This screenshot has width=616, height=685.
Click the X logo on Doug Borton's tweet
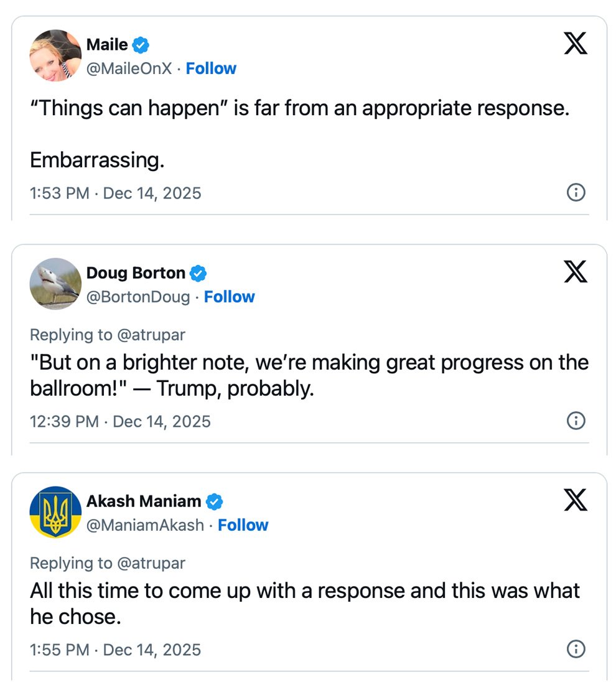[x=575, y=272]
